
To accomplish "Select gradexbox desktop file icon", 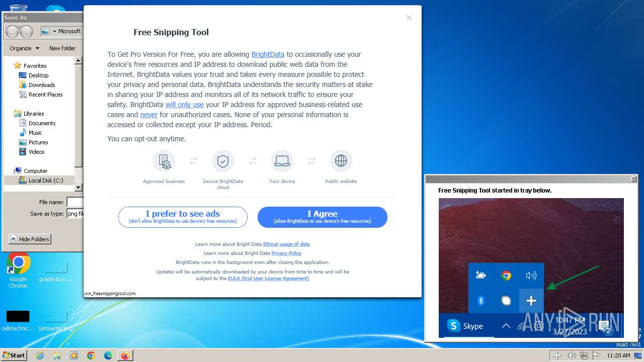I will (x=56, y=270).
